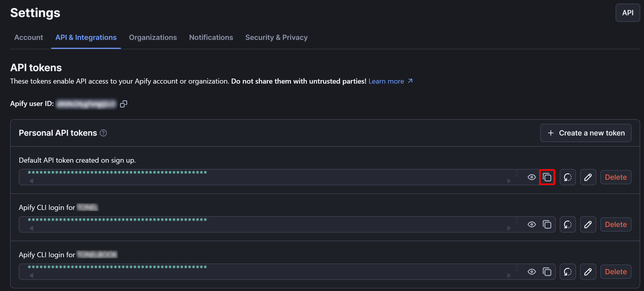Copy the Apify user ID
Image resolution: width=644 pixels, height=291 pixels.
pos(124,103)
